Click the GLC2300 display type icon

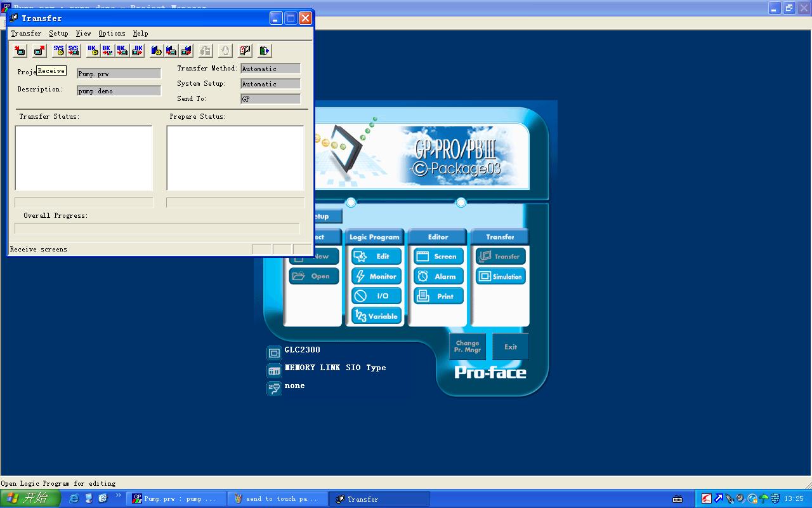coord(274,353)
